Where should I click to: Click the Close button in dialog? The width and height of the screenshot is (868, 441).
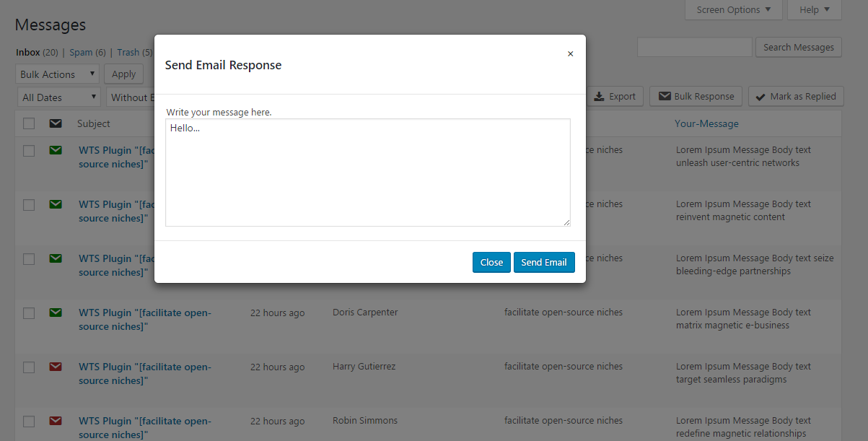coord(491,263)
